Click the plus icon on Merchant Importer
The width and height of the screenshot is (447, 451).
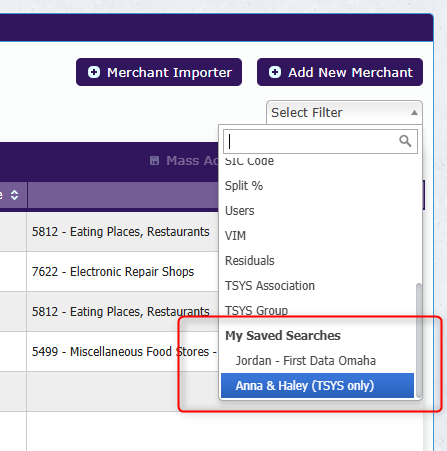coord(94,72)
